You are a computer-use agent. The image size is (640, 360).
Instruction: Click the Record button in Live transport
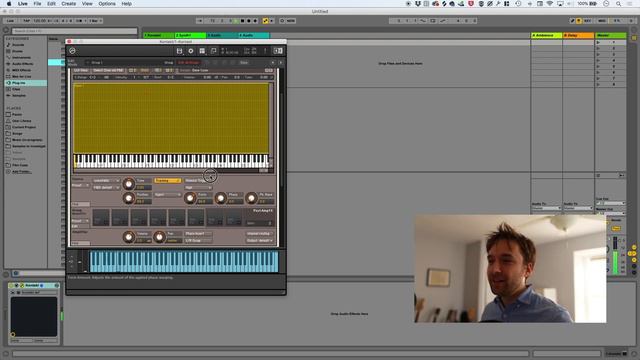click(x=249, y=21)
